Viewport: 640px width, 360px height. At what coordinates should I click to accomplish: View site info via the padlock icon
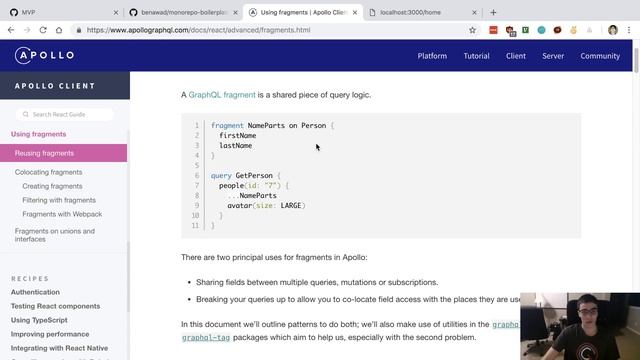point(79,30)
